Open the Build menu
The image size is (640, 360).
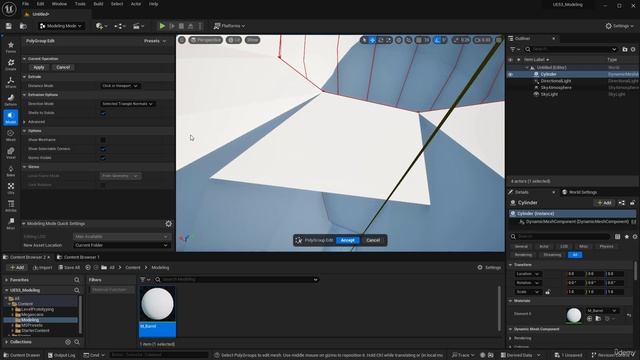[98, 4]
